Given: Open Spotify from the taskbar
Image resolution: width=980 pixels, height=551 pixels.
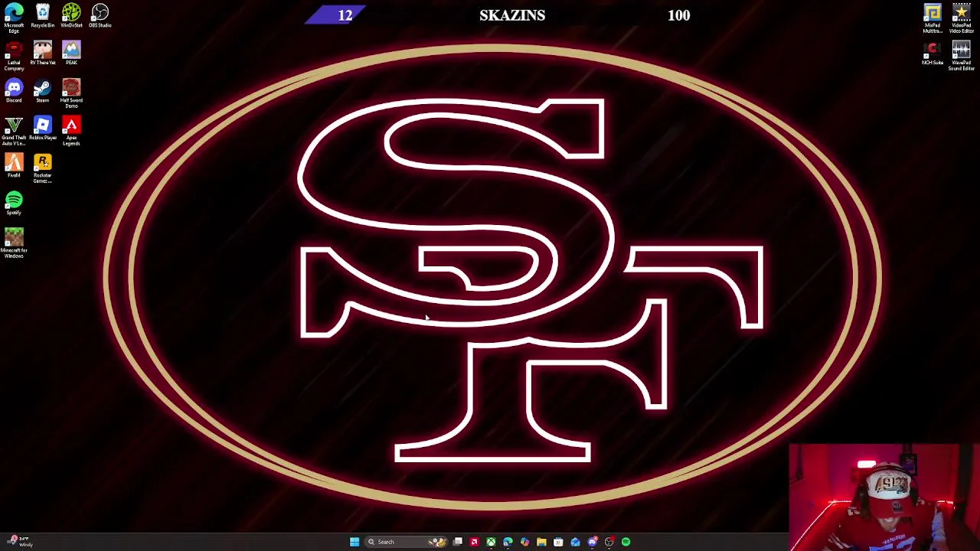Looking at the screenshot, I should pos(626,542).
